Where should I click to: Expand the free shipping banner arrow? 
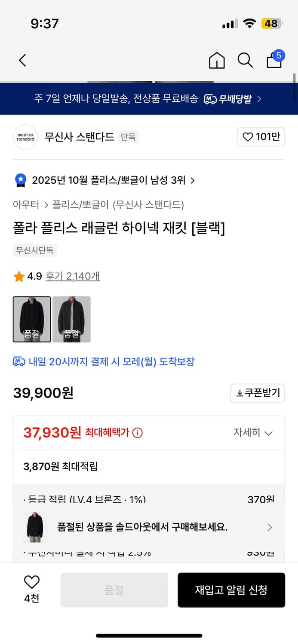tap(259, 98)
